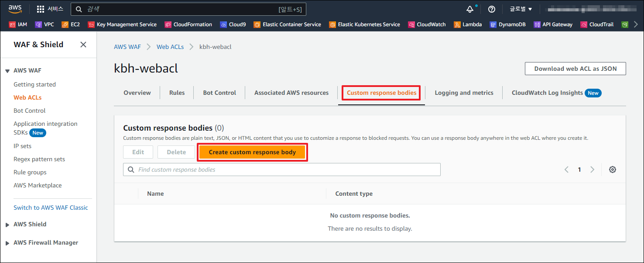Open Elastic Kubernetes Service shortcut

coord(365,24)
